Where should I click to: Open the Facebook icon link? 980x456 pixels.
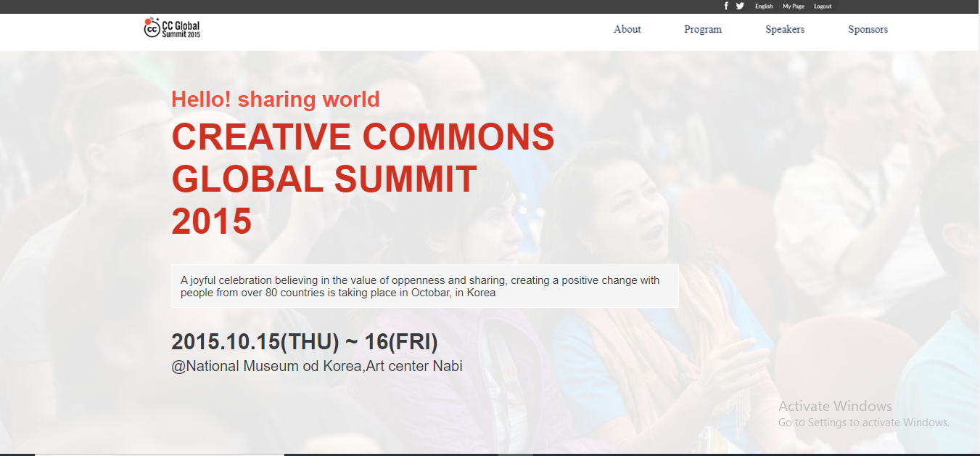726,6
